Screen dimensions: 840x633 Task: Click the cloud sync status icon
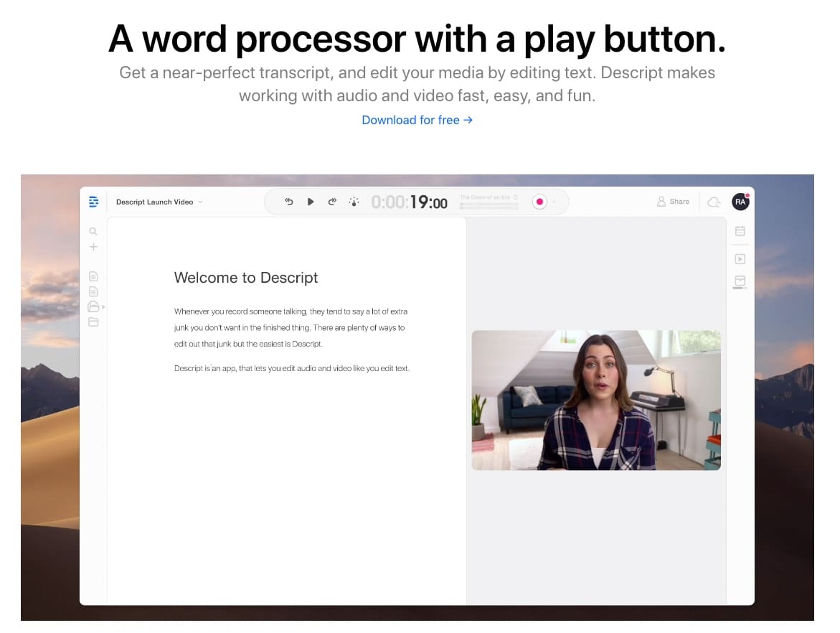[714, 202]
